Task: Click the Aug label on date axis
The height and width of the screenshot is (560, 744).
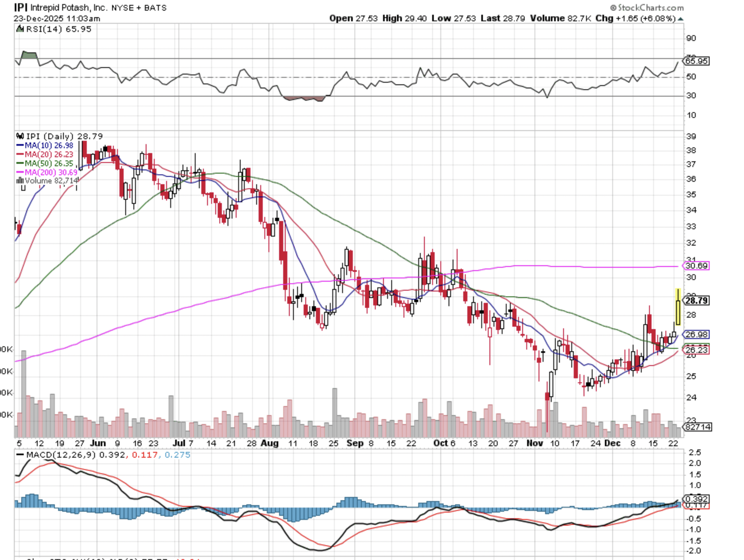Action: click(270, 443)
